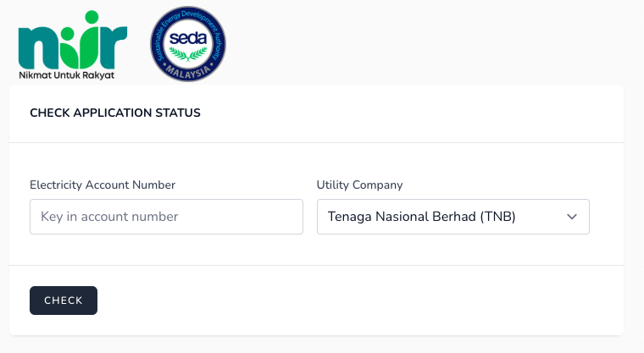Click the "Key in account number" placeholder
Image resolution: width=644 pixels, height=353 pixels.
pyautogui.click(x=109, y=217)
